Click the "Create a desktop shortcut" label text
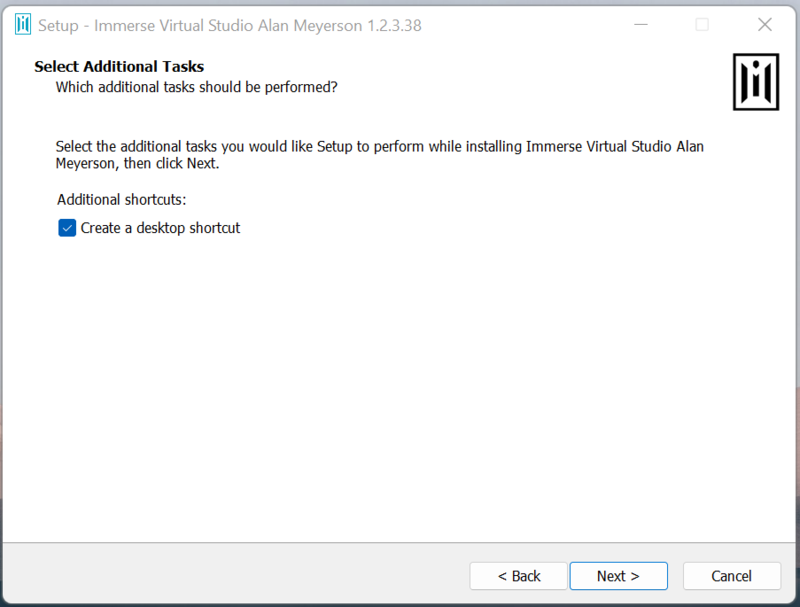 pos(160,228)
